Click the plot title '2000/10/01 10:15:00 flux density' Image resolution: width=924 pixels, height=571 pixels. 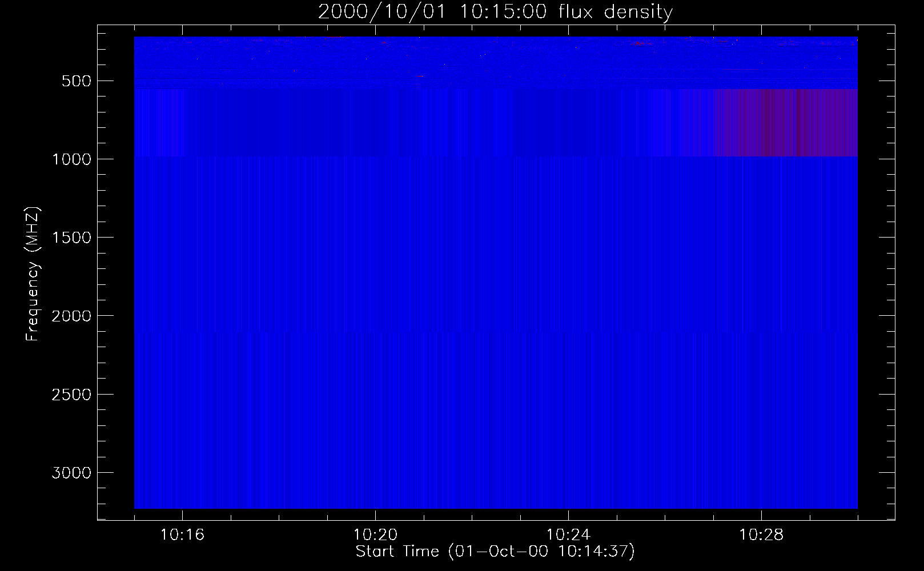click(495, 11)
